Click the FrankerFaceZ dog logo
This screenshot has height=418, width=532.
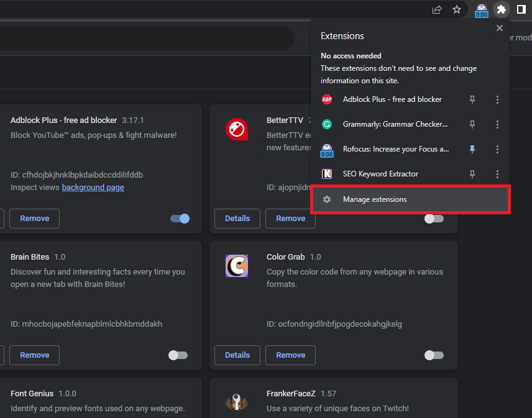pos(237,402)
